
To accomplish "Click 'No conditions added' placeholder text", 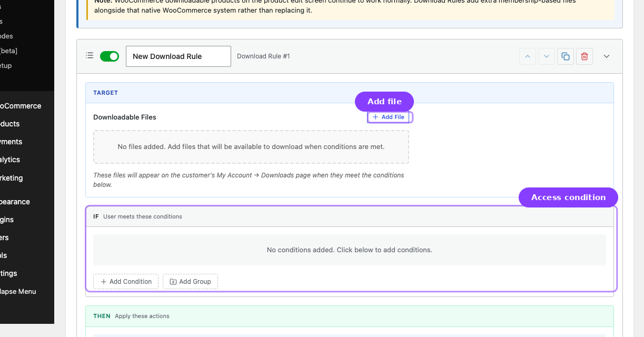I will pos(350,250).
